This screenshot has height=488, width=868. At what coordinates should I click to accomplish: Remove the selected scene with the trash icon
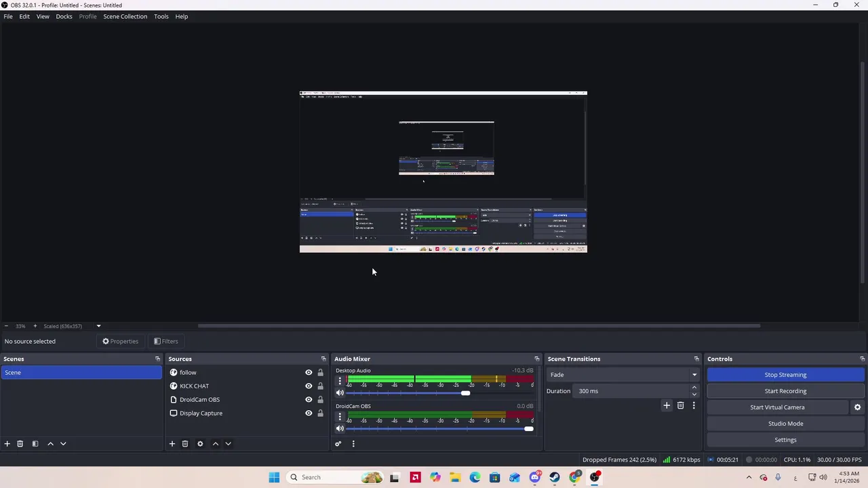[x=20, y=444]
